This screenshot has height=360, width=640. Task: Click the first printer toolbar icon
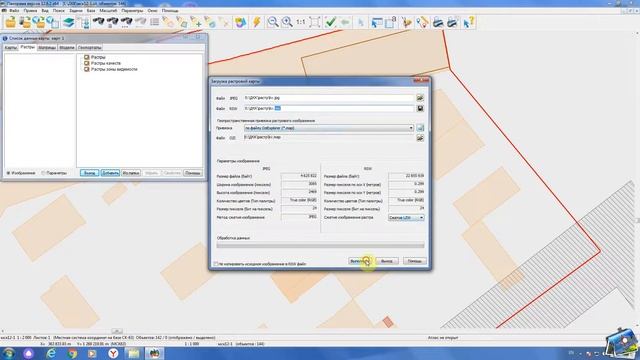click(438, 22)
